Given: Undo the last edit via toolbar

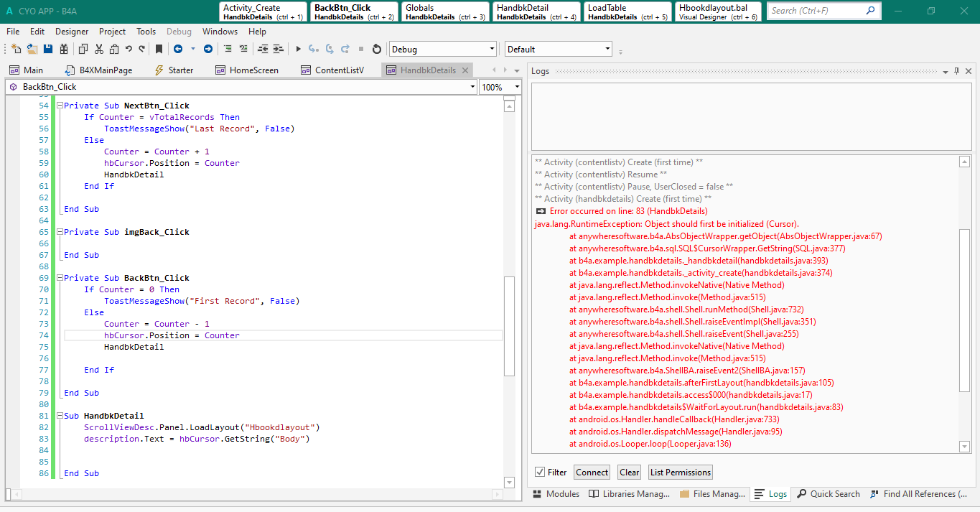Looking at the screenshot, I should 129,49.
